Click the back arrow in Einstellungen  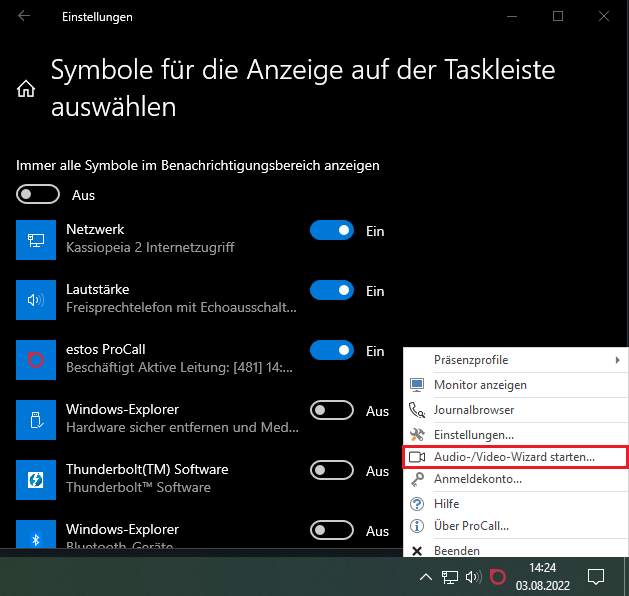(24, 17)
